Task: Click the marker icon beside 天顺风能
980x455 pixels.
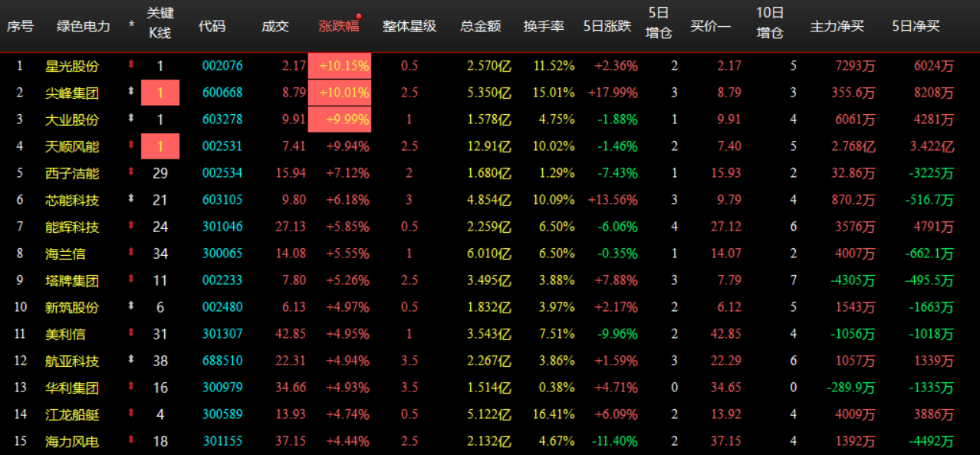Action: [x=131, y=146]
